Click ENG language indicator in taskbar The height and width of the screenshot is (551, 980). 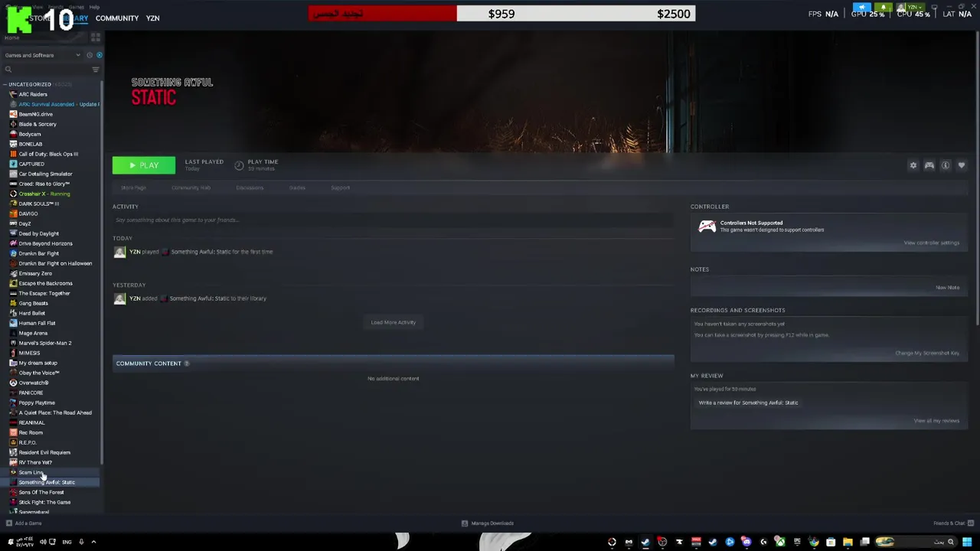point(67,542)
